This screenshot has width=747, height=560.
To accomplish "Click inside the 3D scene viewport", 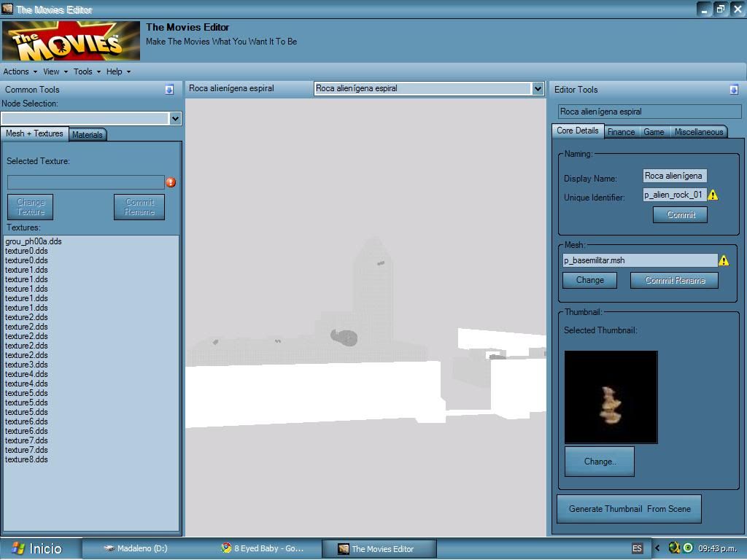I will tap(365, 317).
